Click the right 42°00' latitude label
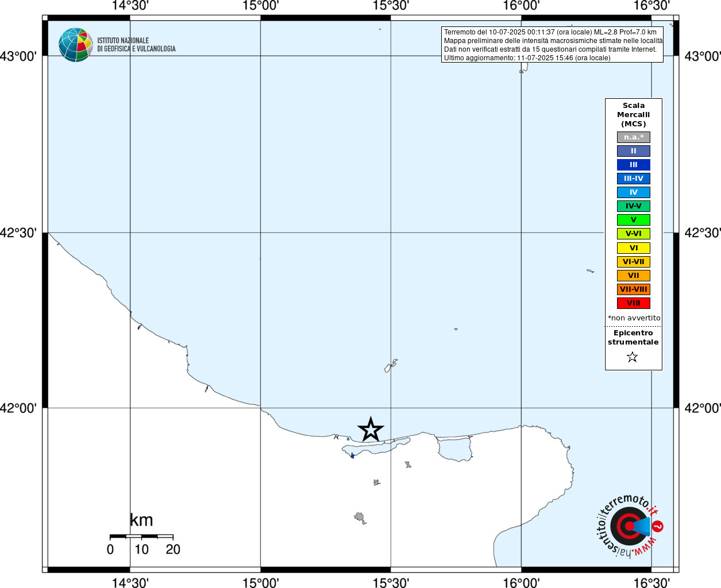 point(703,408)
